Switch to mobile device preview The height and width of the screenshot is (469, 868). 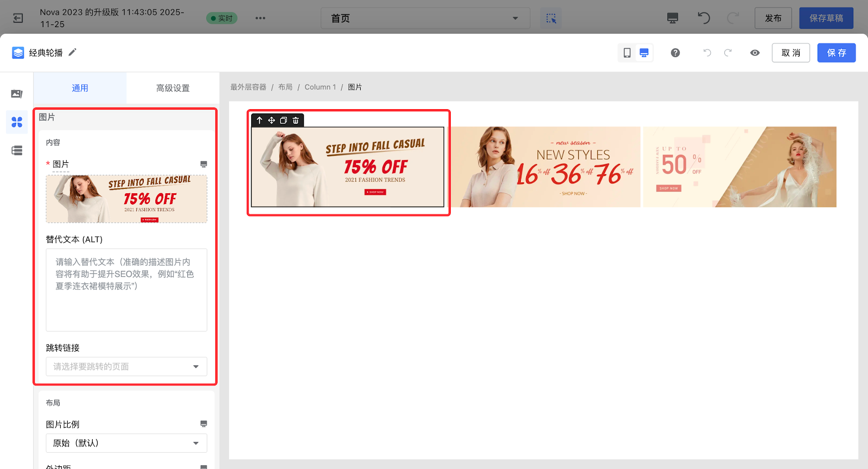click(x=627, y=53)
